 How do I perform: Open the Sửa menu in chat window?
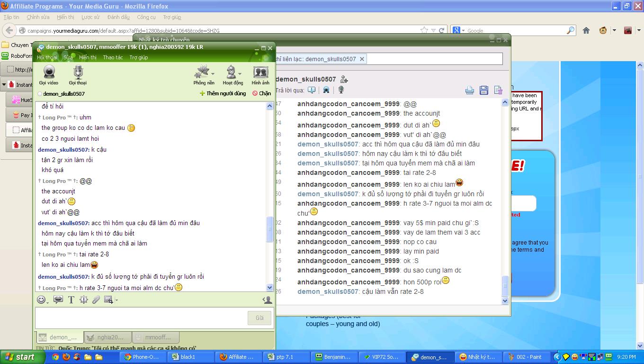click(x=68, y=57)
